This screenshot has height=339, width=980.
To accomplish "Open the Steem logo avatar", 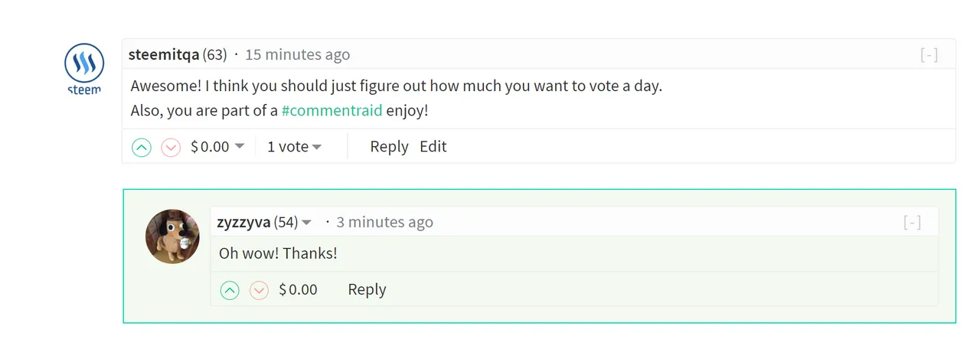I will 84,69.
